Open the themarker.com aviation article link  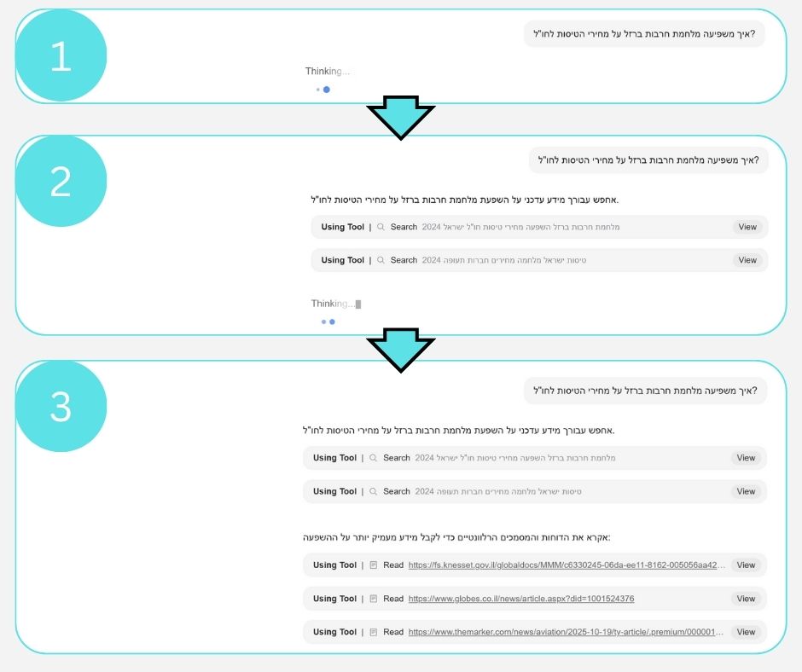tap(565, 633)
